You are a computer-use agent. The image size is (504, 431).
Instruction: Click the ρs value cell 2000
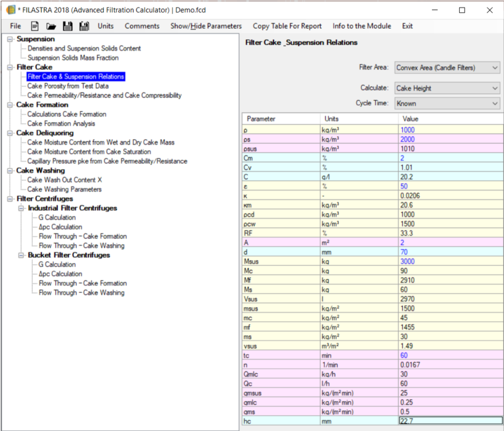(x=451, y=139)
